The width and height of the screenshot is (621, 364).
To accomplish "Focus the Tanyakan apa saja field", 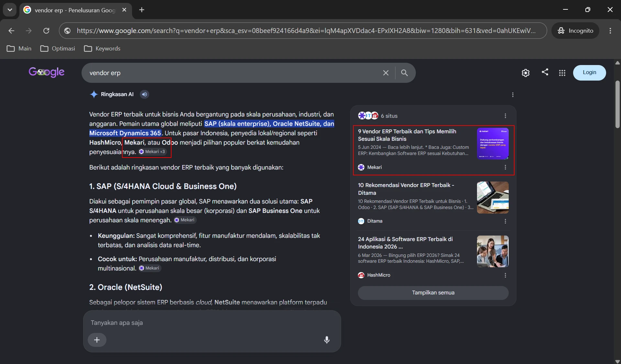I will (x=212, y=323).
